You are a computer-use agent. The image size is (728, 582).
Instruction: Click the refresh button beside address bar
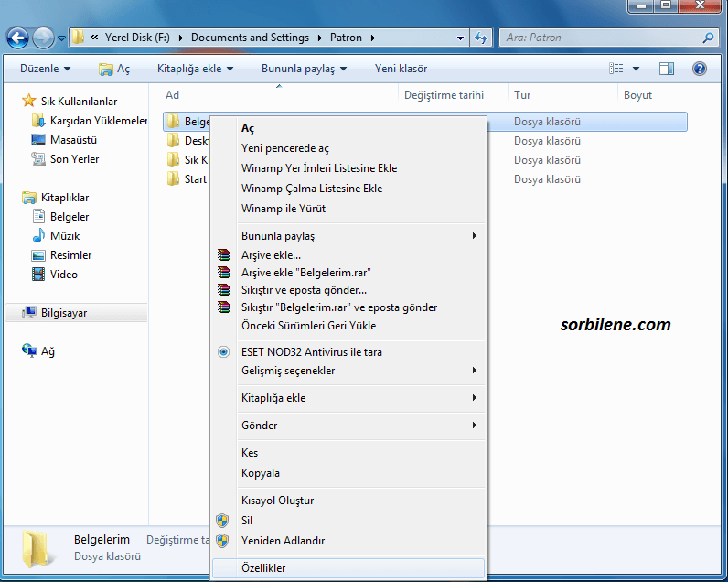[x=482, y=38]
